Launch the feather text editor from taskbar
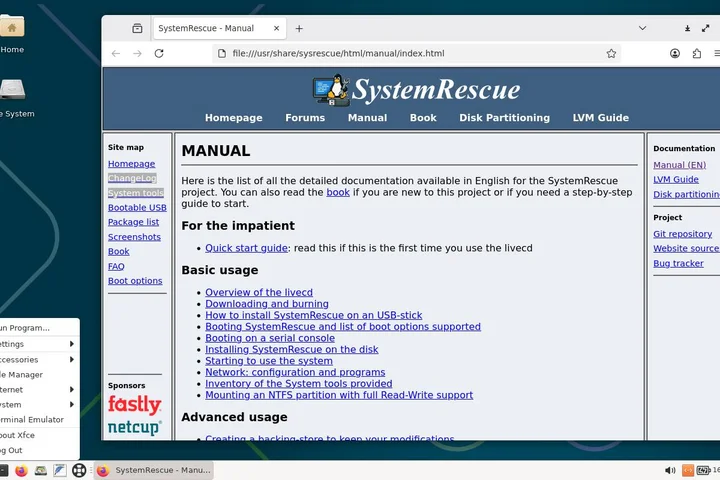The height and width of the screenshot is (480, 720). (x=60, y=470)
